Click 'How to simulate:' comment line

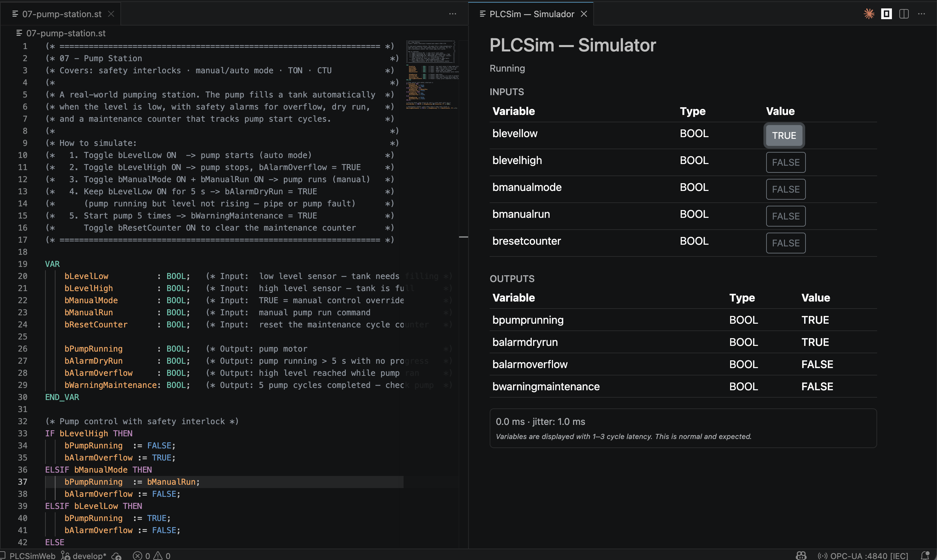point(98,143)
